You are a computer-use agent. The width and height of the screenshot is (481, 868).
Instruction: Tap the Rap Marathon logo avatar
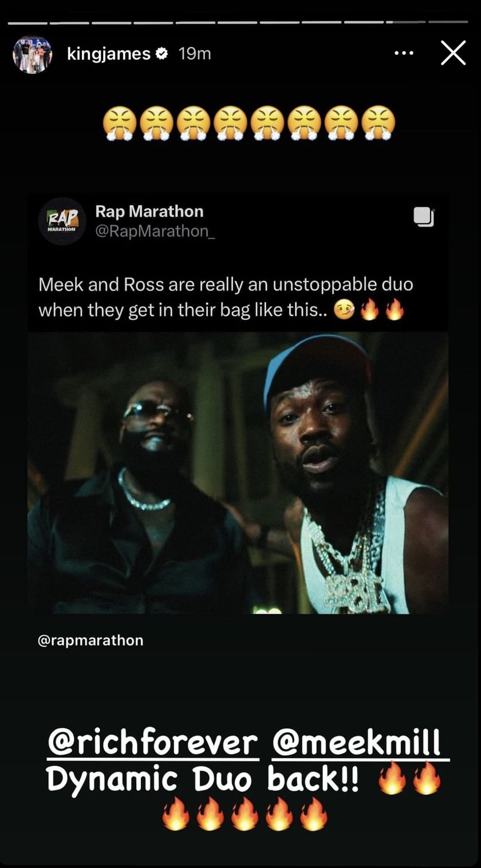click(62, 222)
